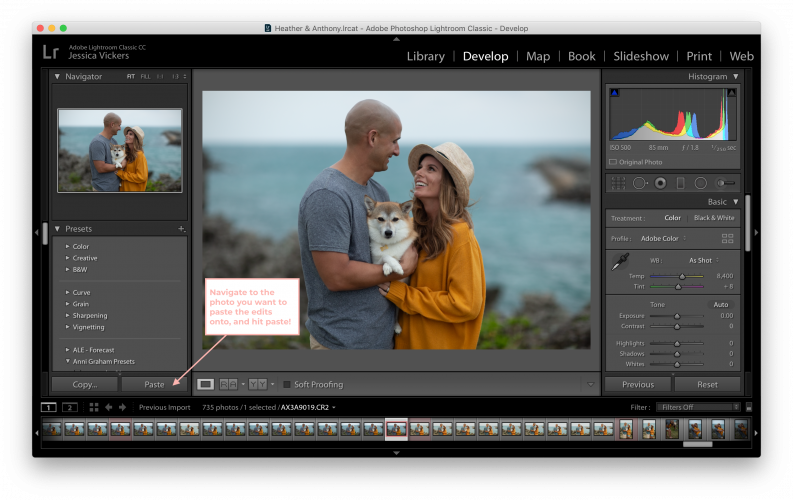Open toolbar options dropdown triangle
The image size is (793, 500).
click(x=590, y=385)
